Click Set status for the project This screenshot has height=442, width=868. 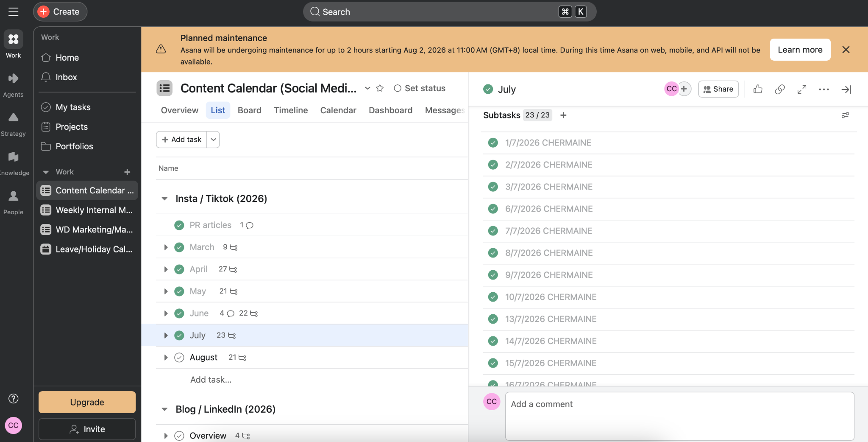(420, 88)
